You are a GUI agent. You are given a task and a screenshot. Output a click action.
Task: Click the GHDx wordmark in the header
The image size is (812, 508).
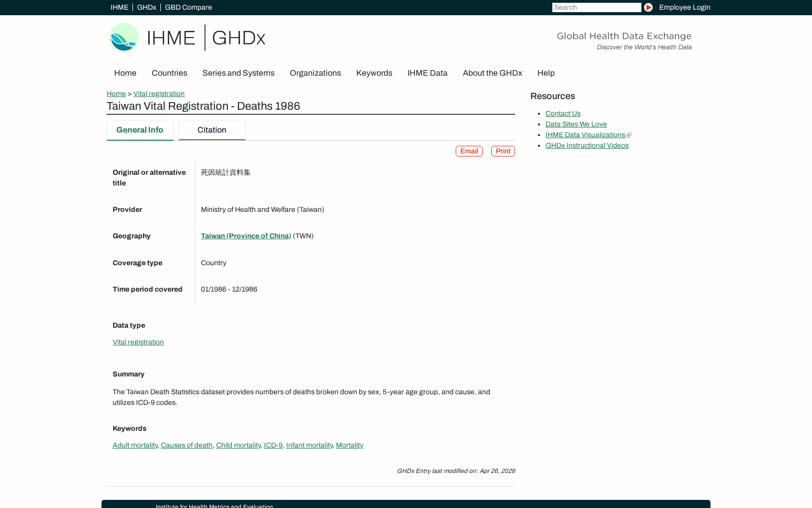pos(239,38)
